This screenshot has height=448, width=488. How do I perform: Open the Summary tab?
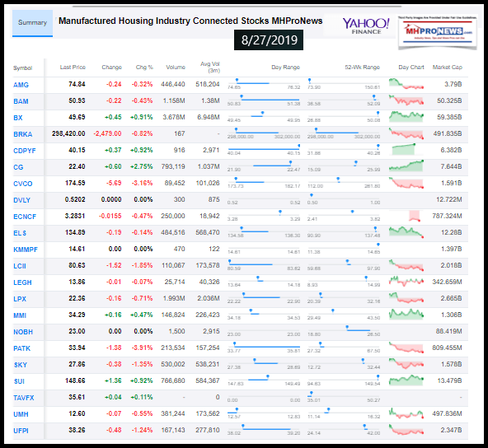click(32, 23)
